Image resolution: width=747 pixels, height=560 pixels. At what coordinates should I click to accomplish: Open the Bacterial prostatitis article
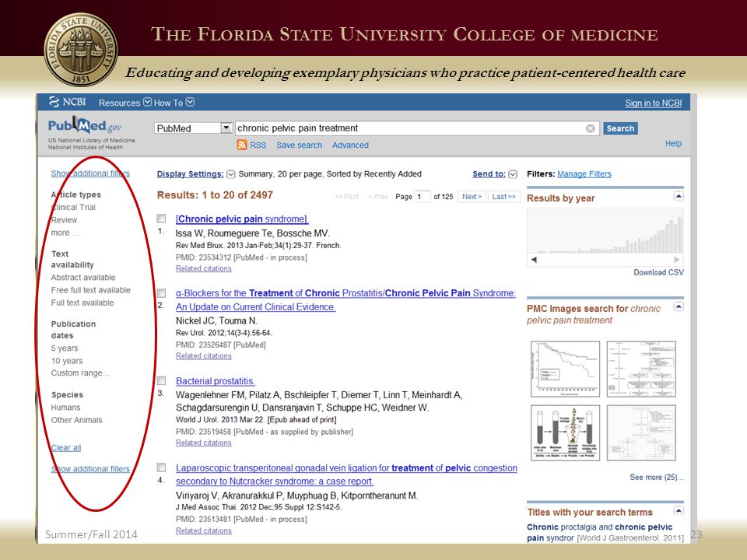pos(216,381)
